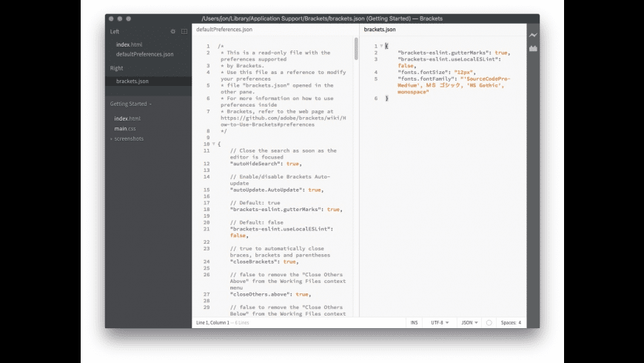Viewport: 644px width, 363px height.
Task: Expand the screenshots folder
Action: pyautogui.click(x=127, y=139)
